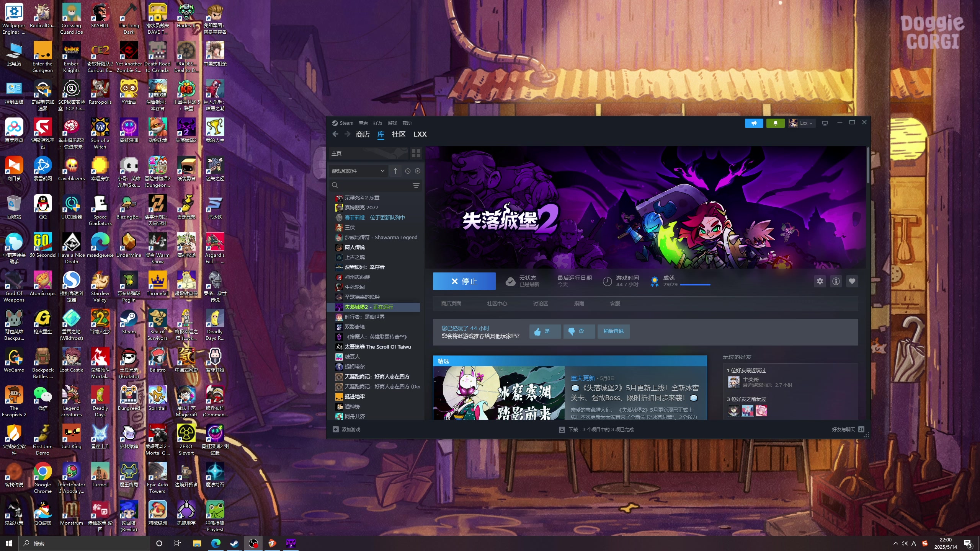The image size is (980, 551).
Task: Open File Explorer in the taskbar
Action: 197,543
